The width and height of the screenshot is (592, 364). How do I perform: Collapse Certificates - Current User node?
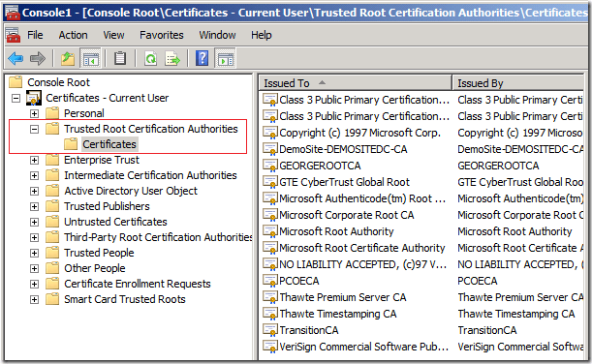coord(16,99)
